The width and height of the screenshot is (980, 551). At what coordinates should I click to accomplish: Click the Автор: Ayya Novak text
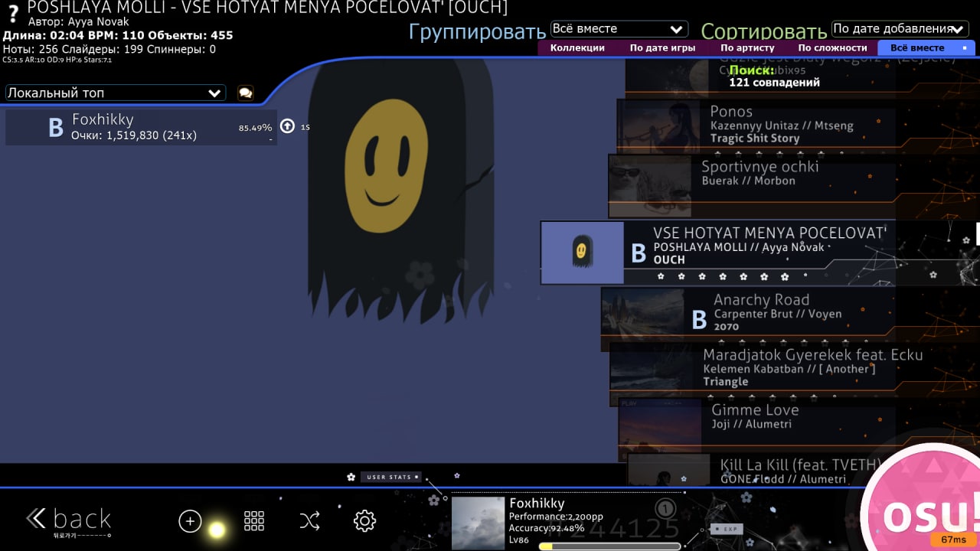(79, 22)
